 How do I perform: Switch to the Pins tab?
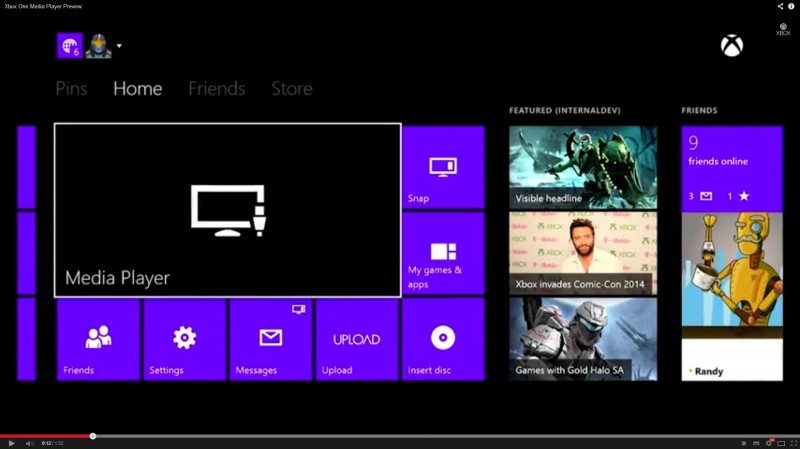71,89
